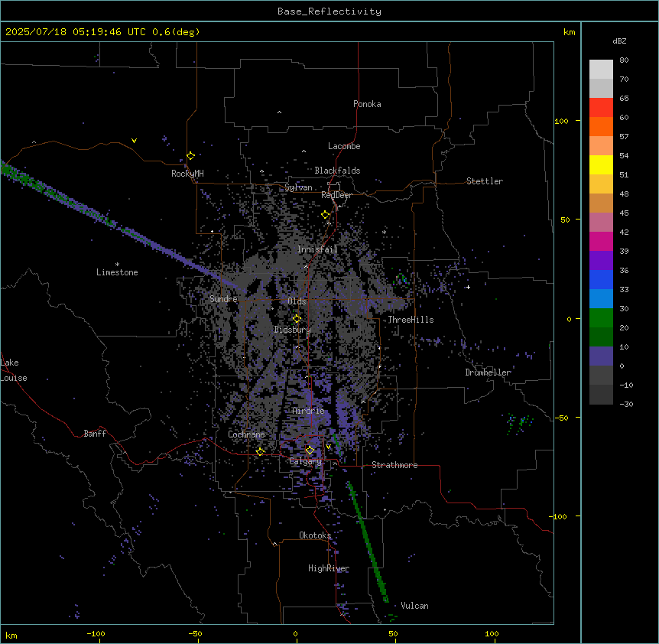The width and height of the screenshot is (659, 644).
Task: Click the Vulcan town label
Action: 415,606
